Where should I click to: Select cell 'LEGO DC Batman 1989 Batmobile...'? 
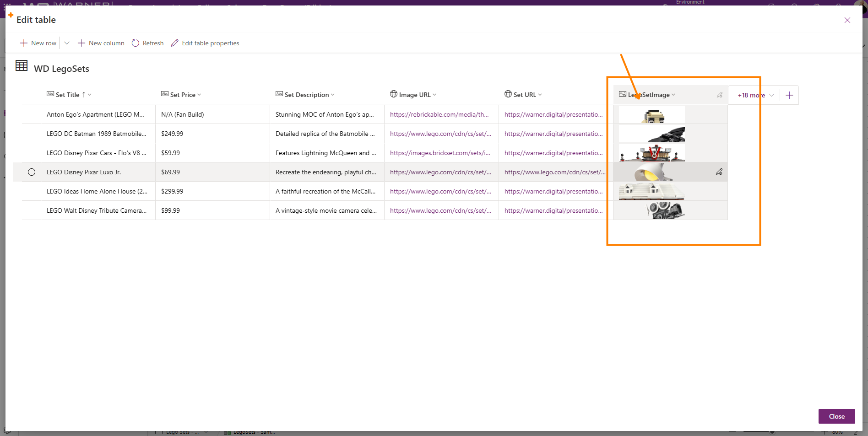coord(98,134)
